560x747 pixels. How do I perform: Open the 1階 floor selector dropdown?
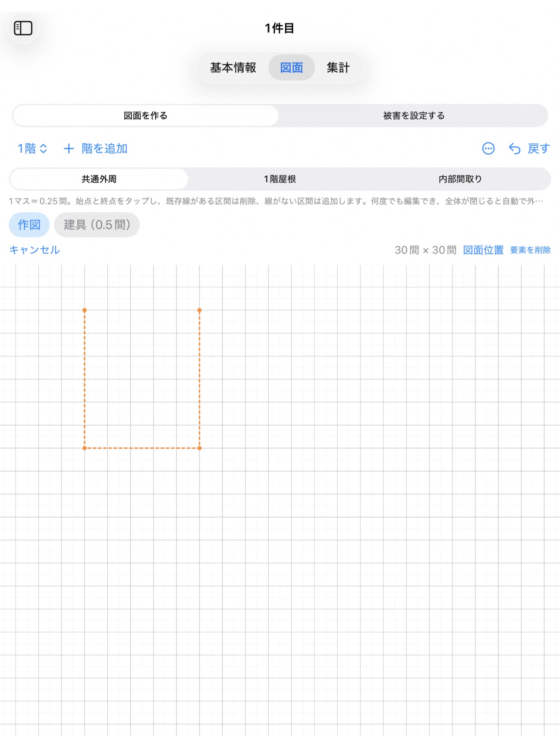click(32, 149)
